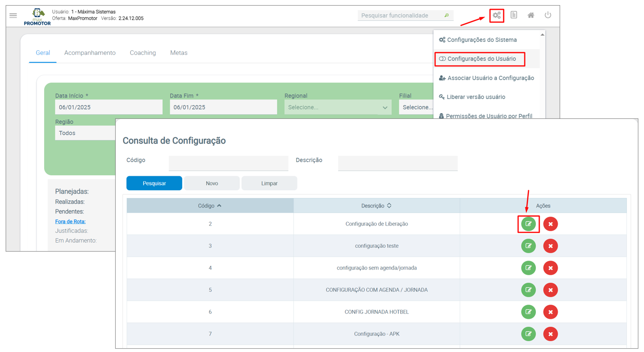This screenshot has width=644, height=352.
Task: Delete Configuração - APK row
Action: [x=550, y=334]
